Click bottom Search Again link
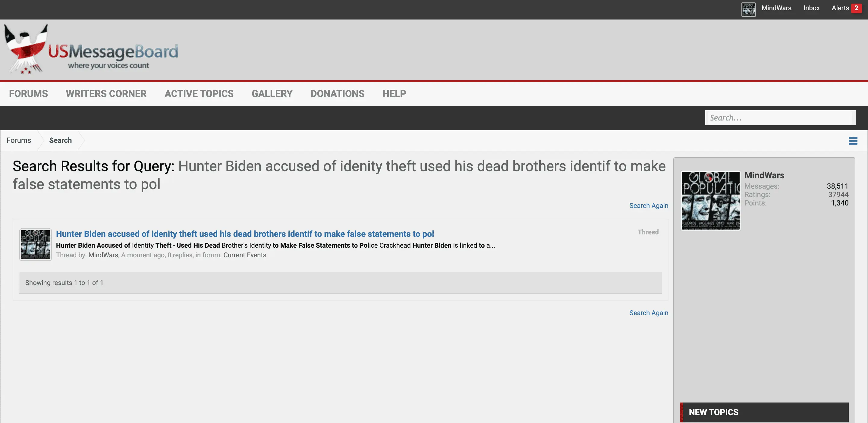 [648, 313]
